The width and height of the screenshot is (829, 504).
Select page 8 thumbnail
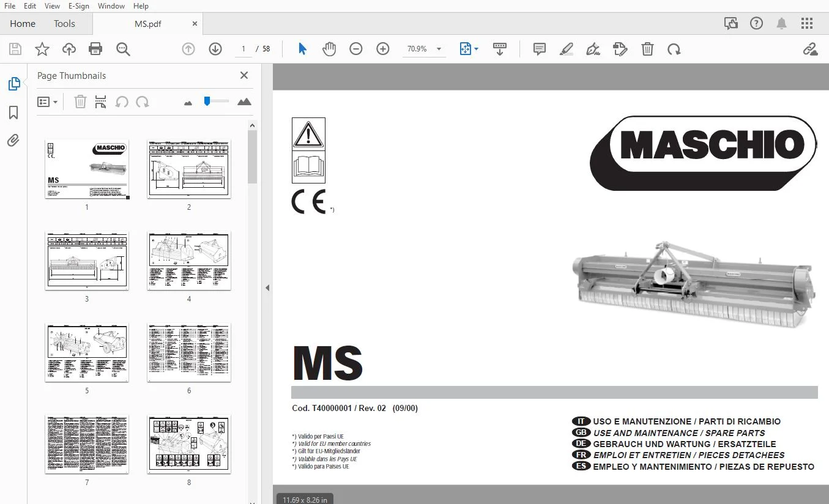(189, 445)
